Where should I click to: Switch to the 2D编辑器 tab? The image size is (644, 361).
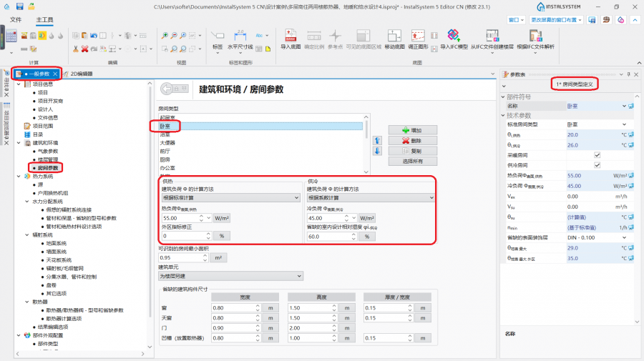pos(81,73)
